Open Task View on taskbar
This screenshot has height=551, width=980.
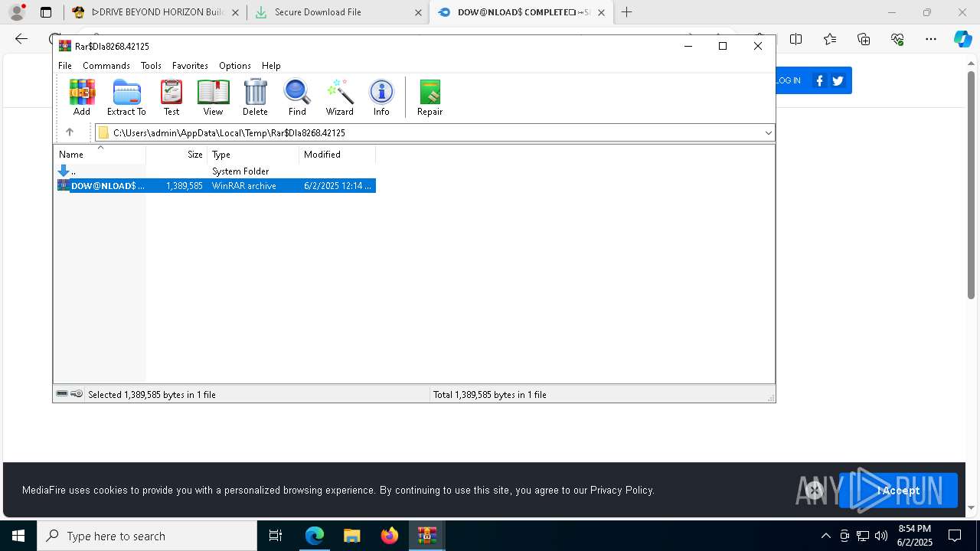276,536
